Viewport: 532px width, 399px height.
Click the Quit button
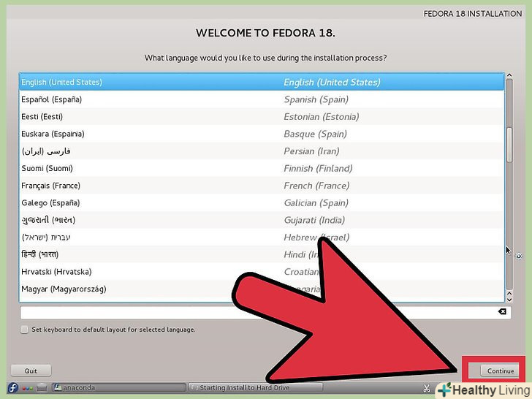click(31, 370)
